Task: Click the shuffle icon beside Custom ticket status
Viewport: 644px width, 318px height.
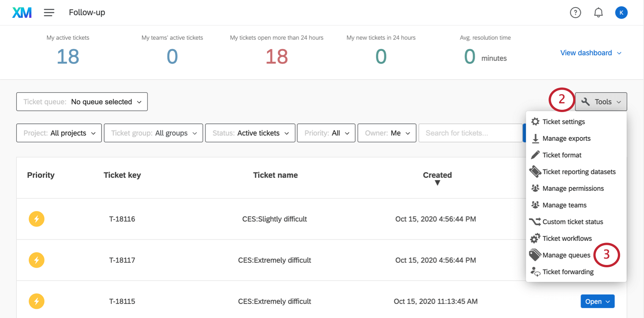Action: pos(535,221)
